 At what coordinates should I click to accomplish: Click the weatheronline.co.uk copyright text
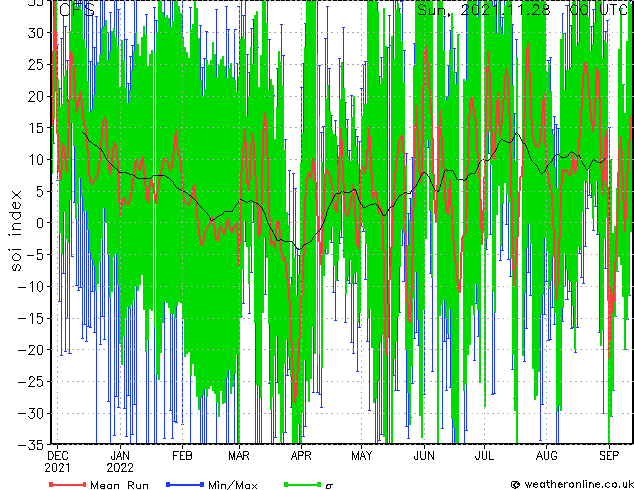[x=572, y=484]
